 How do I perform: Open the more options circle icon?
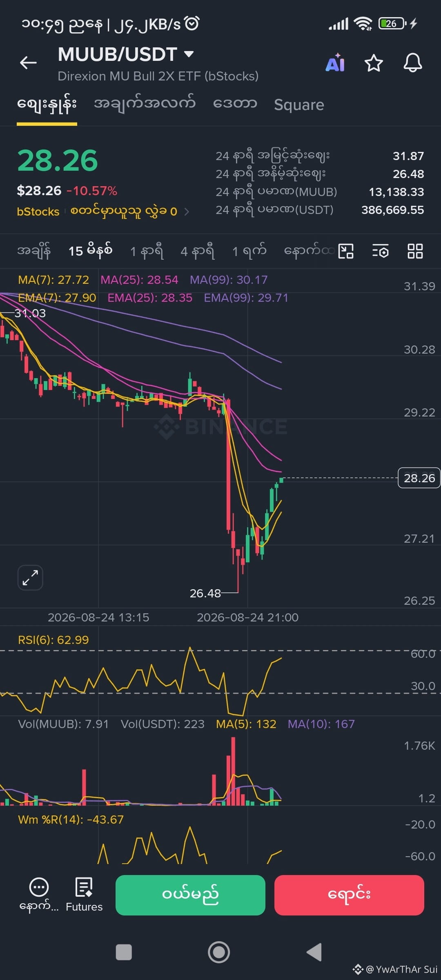[39, 887]
